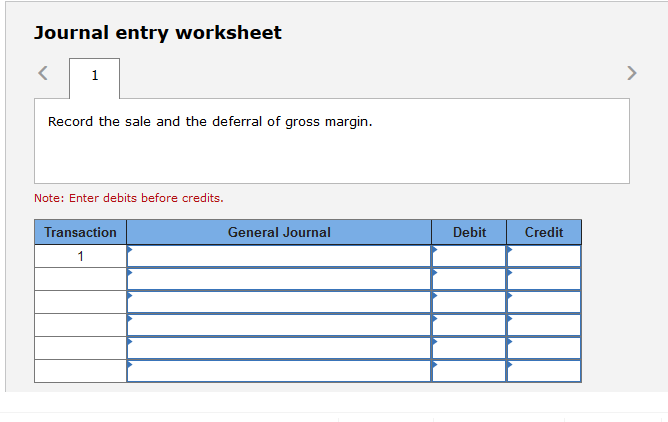Go to previous journal entry with left chevron
Screen dimensions: 668x422
pyautogui.click(x=43, y=73)
